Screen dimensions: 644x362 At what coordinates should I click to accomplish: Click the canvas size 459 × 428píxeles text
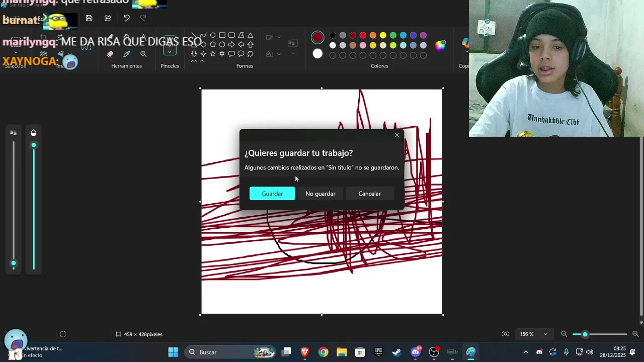click(x=143, y=334)
